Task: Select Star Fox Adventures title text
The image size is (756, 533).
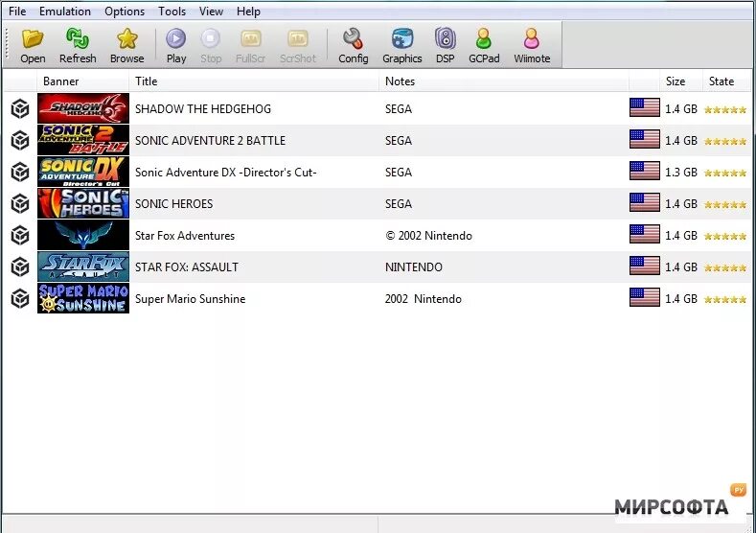Action: (185, 236)
